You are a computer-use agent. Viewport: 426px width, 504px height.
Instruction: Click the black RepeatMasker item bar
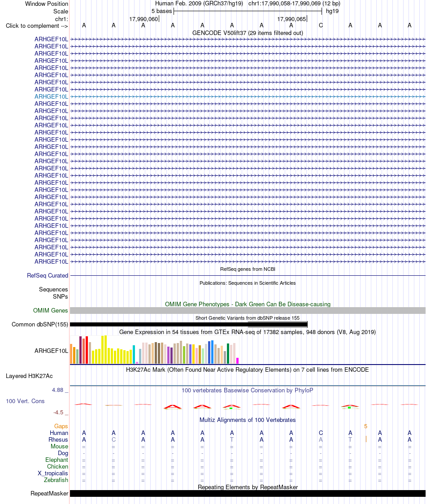(x=248, y=493)
